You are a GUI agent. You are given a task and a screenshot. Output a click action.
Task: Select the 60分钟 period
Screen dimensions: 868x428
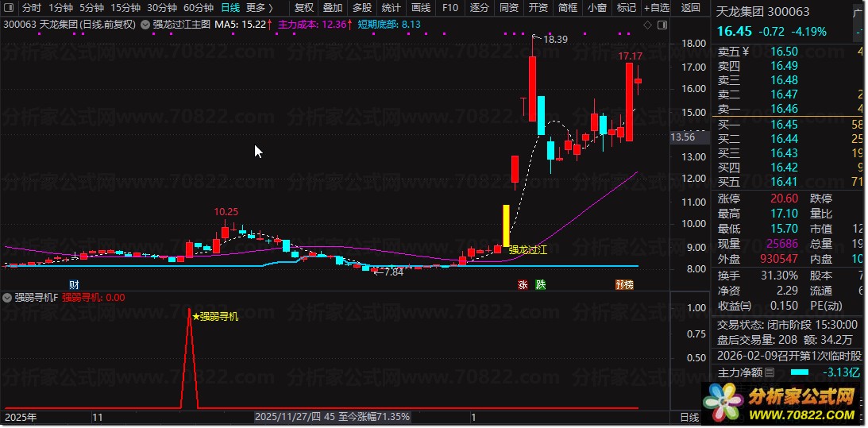pyautogui.click(x=199, y=8)
